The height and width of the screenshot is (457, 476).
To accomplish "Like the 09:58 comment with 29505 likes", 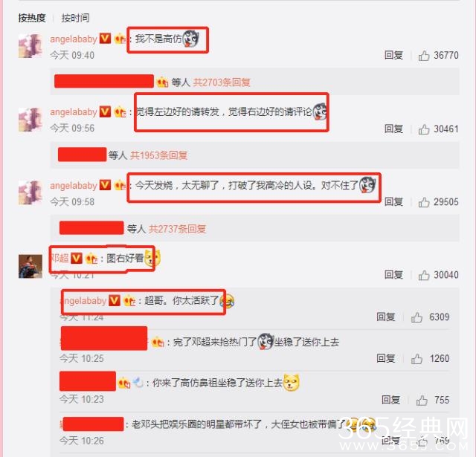I will pyautogui.click(x=423, y=202).
